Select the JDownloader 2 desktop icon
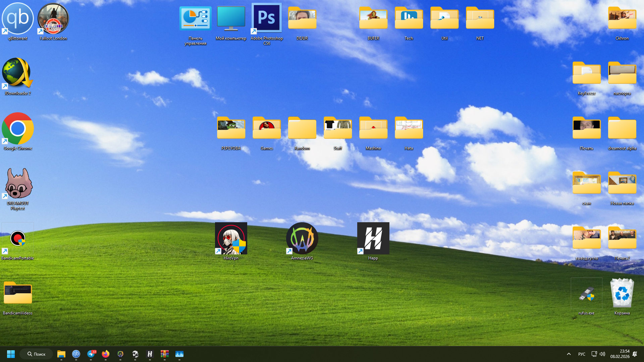The image size is (644, 362). pos(18,73)
